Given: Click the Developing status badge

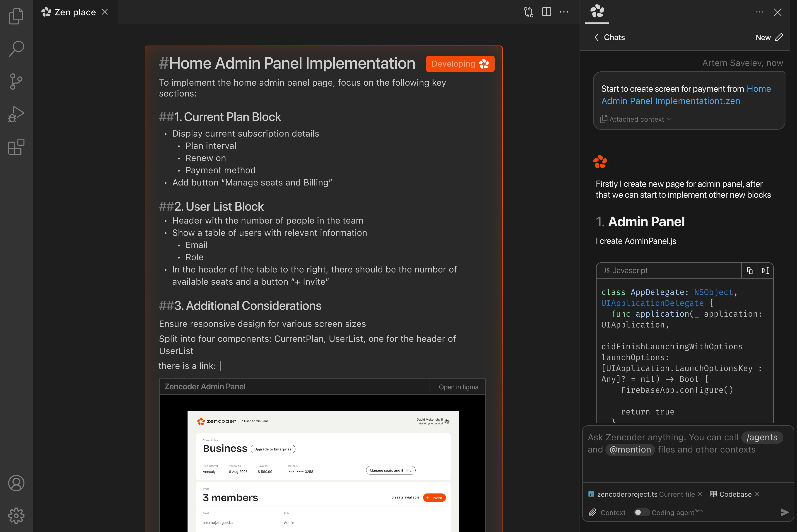Looking at the screenshot, I should click(x=460, y=64).
